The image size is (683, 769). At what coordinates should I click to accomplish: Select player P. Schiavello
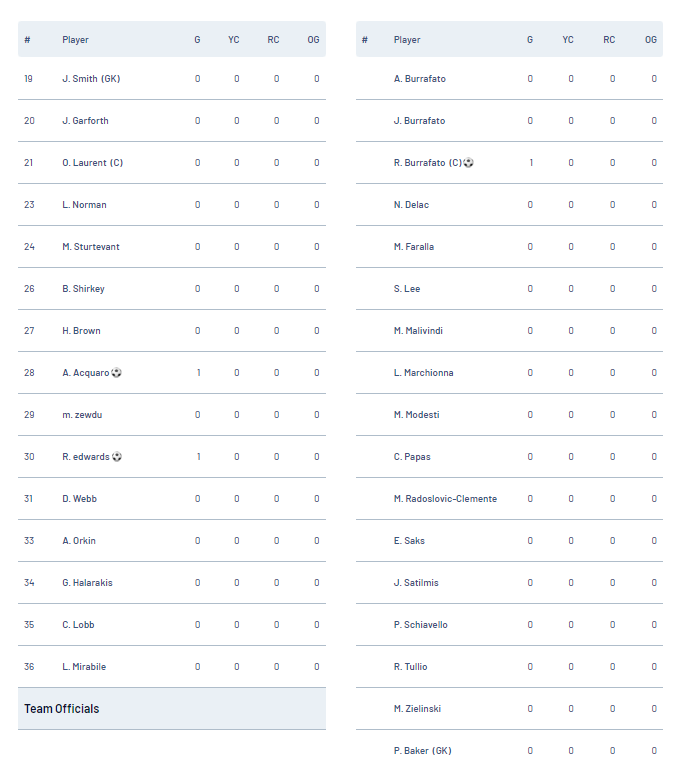(x=421, y=625)
